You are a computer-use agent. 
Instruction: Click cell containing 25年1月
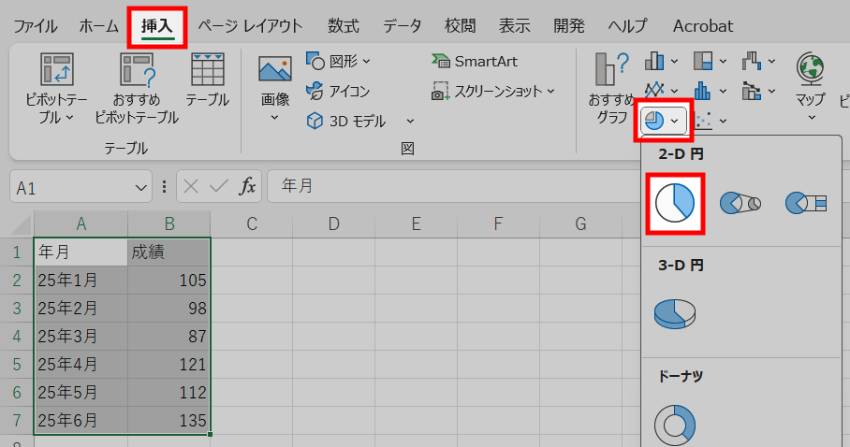81,280
